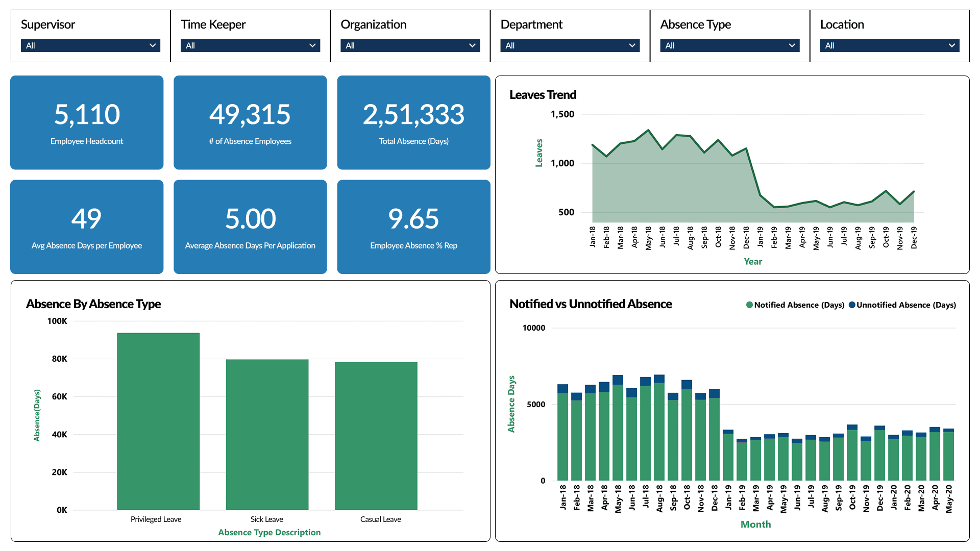Viewport: 980px width, 551px height.
Task: Click the Casual Leave bar
Action: [x=376, y=435]
